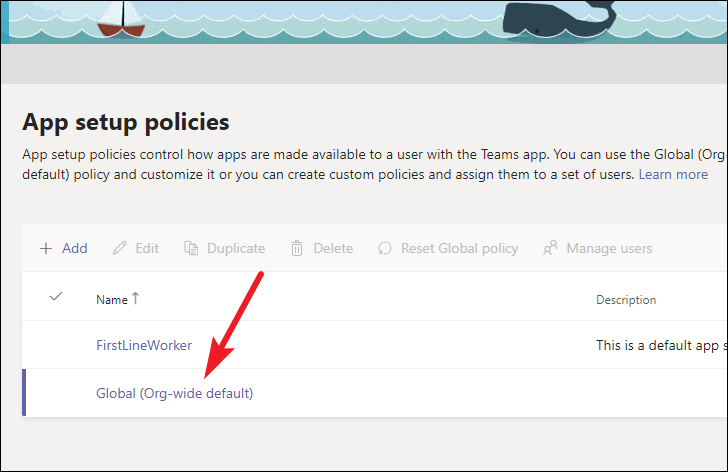
Task: Click the Description column header
Action: (x=626, y=300)
